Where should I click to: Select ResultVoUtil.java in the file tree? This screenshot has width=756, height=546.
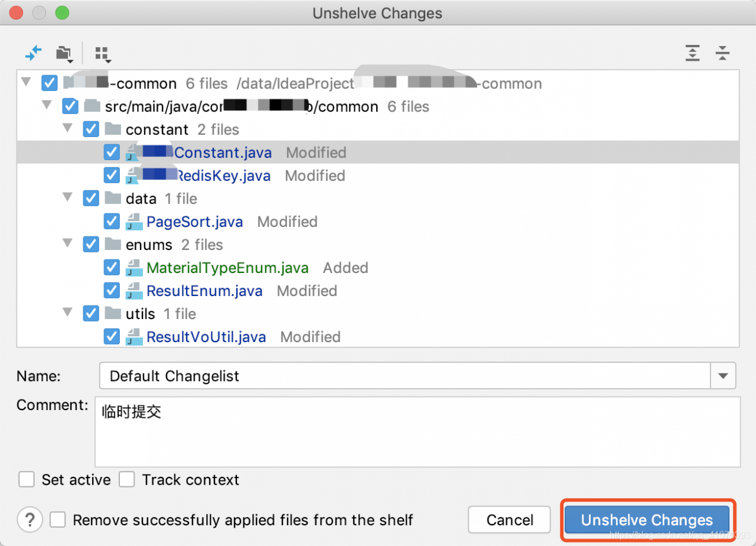(206, 337)
